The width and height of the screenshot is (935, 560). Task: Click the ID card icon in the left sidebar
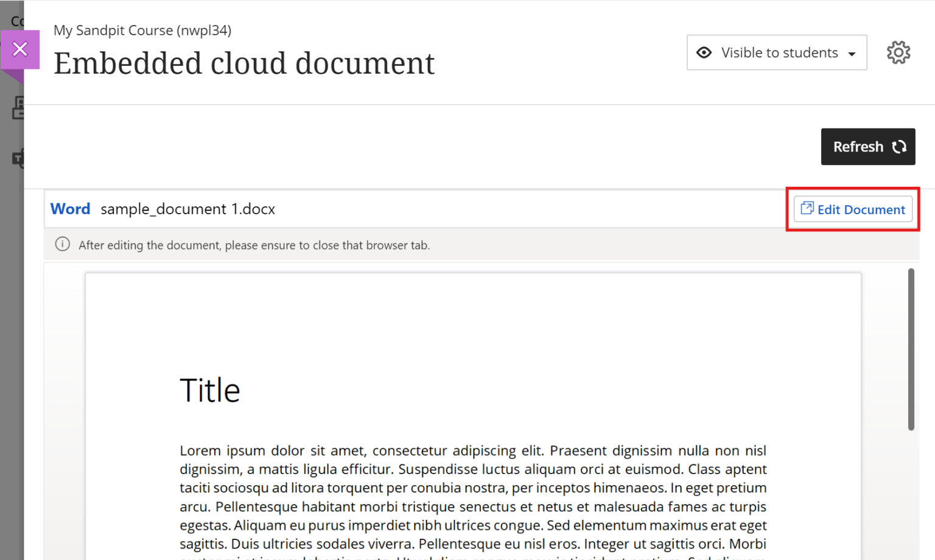18,108
